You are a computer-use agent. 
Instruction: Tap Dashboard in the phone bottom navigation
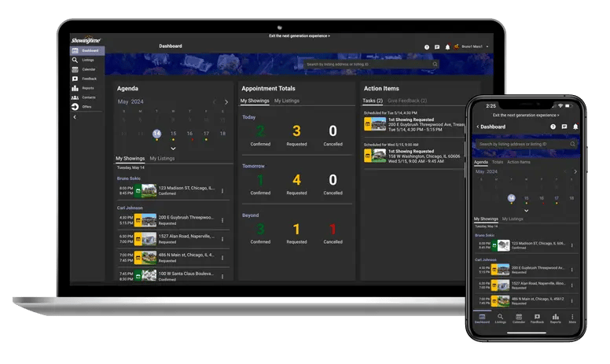point(482,318)
